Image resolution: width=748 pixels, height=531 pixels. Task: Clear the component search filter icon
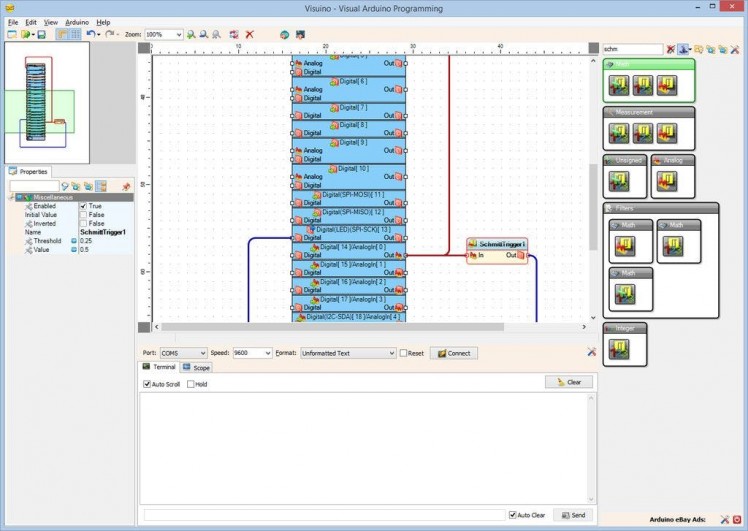[671, 48]
